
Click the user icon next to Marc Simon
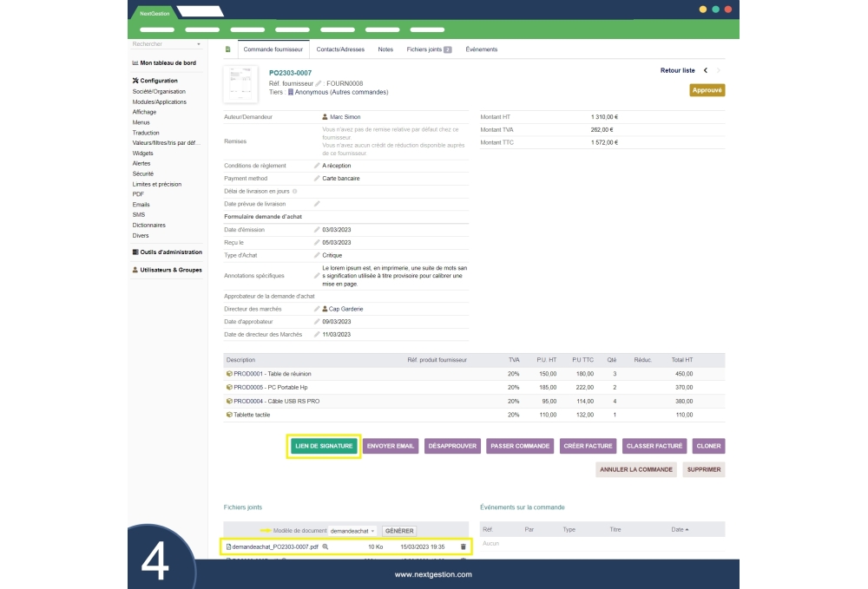point(325,116)
